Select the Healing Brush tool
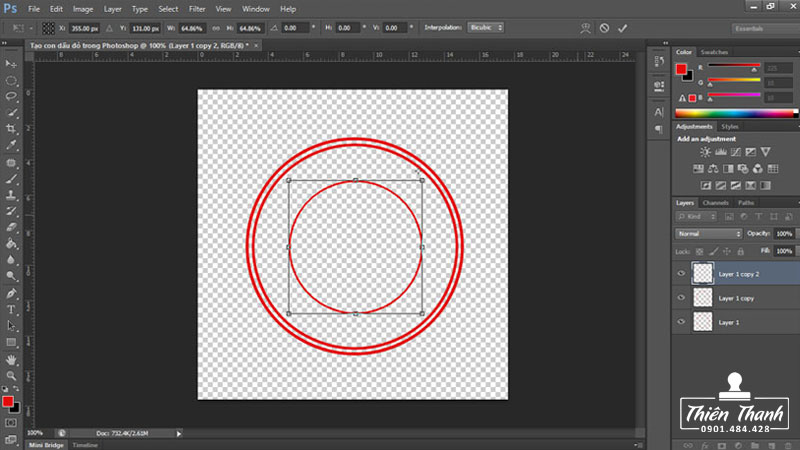 click(x=11, y=163)
